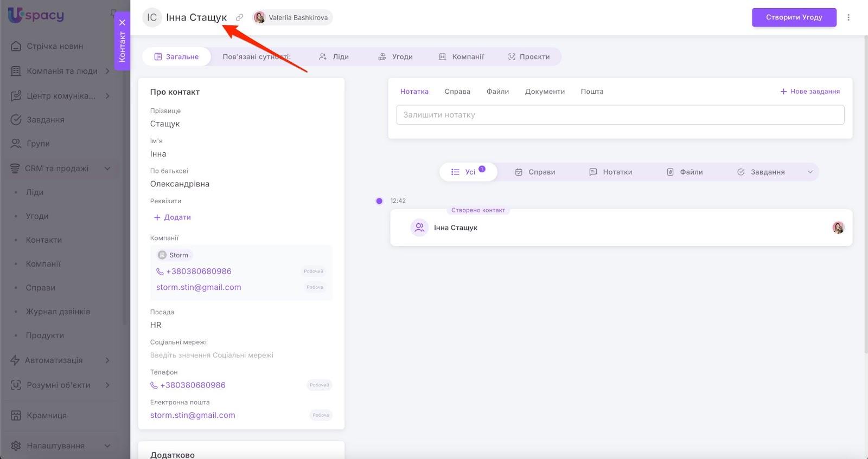Click the Залишити нотатку input field
This screenshot has width=868, height=459.
(x=620, y=115)
